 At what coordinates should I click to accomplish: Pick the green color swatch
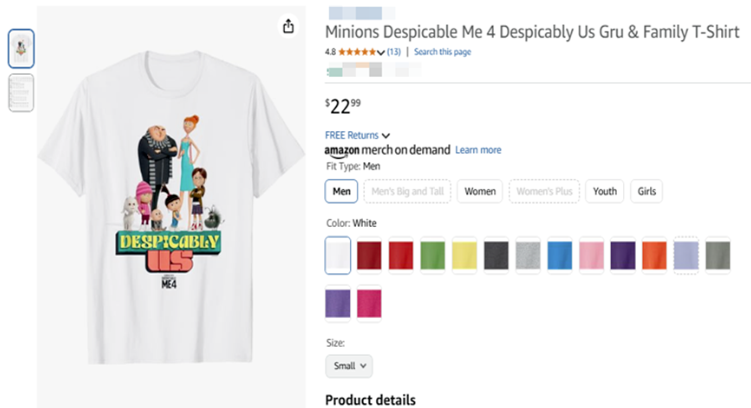[x=433, y=256]
